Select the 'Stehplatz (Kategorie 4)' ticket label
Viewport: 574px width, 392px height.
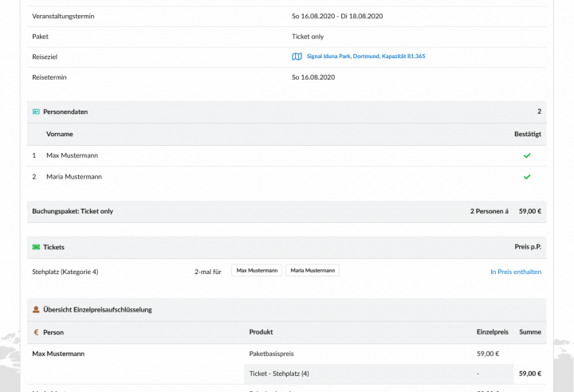coord(65,272)
